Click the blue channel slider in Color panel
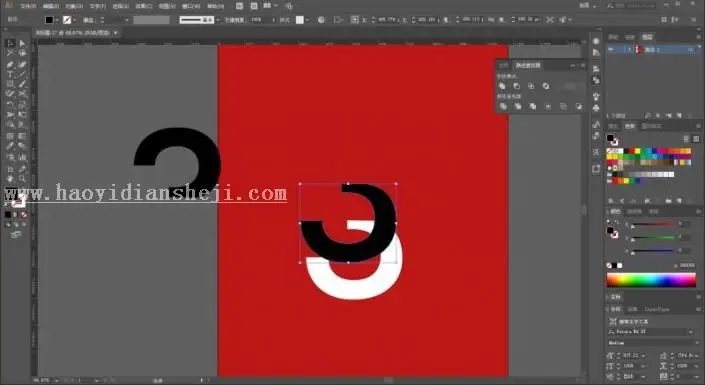This screenshot has width=705, height=385. (x=653, y=251)
